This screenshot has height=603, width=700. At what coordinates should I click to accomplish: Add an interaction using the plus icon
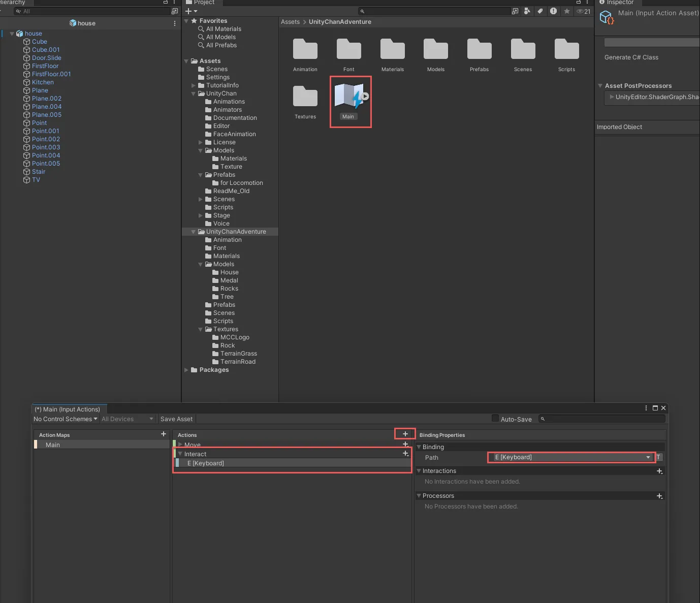point(659,471)
